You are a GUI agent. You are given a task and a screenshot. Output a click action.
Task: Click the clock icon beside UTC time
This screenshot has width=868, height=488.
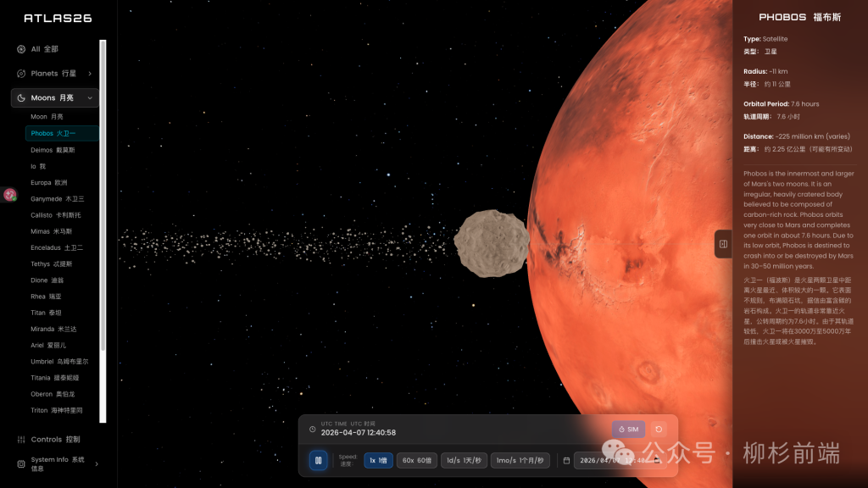tap(312, 429)
